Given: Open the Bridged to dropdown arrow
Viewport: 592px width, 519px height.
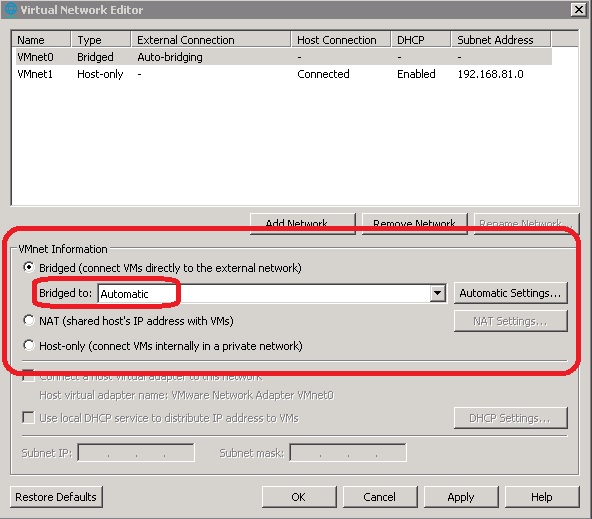Looking at the screenshot, I should click(x=438, y=293).
